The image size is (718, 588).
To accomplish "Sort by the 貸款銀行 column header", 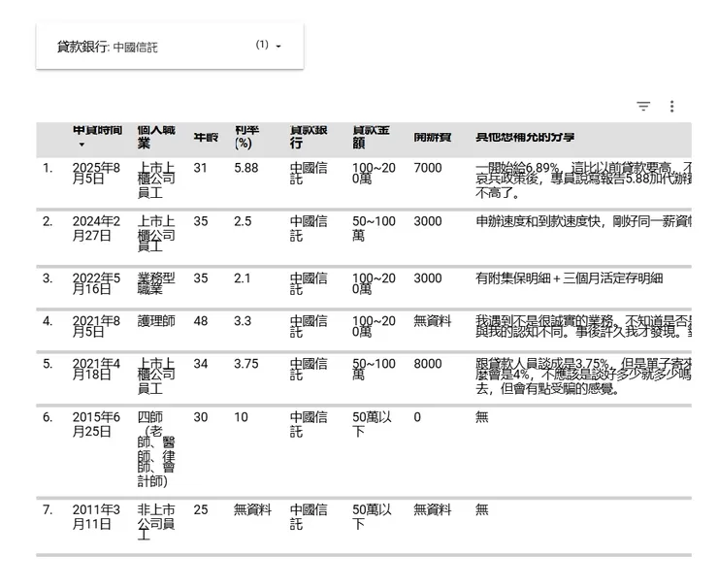I will [x=309, y=137].
